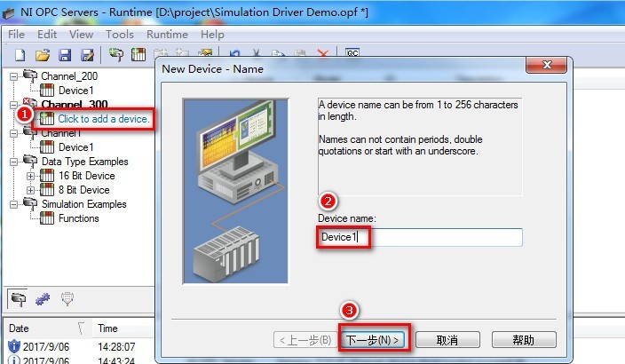Click the New Device toolbar icon
The width and height of the screenshot is (625, 364).
click(x=138, y=54)
